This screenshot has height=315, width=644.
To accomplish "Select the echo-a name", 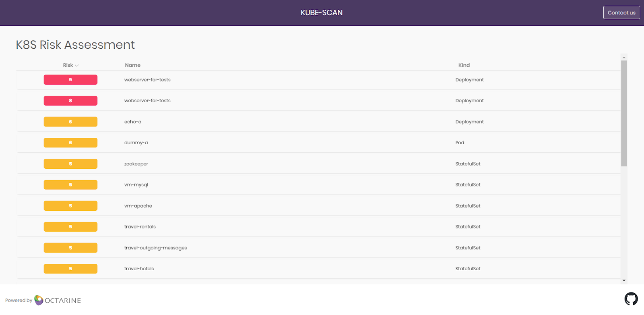I will 133,122.
